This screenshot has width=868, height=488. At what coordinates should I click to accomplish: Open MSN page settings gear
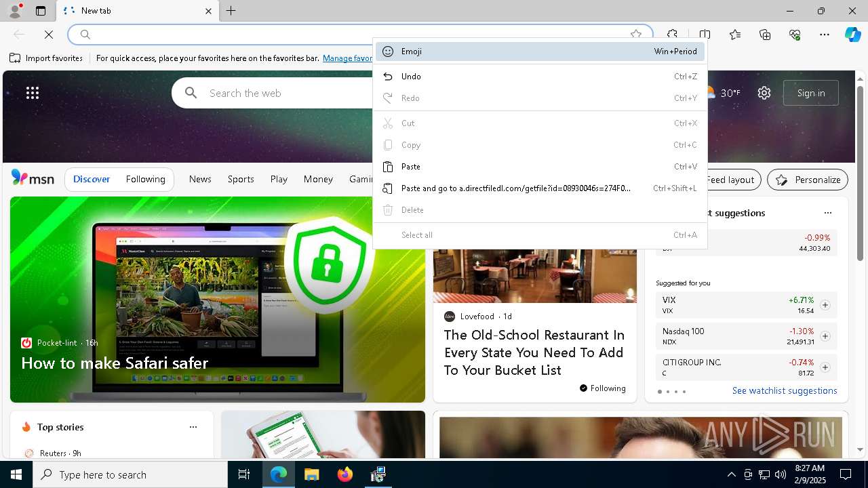pos(764,93)
